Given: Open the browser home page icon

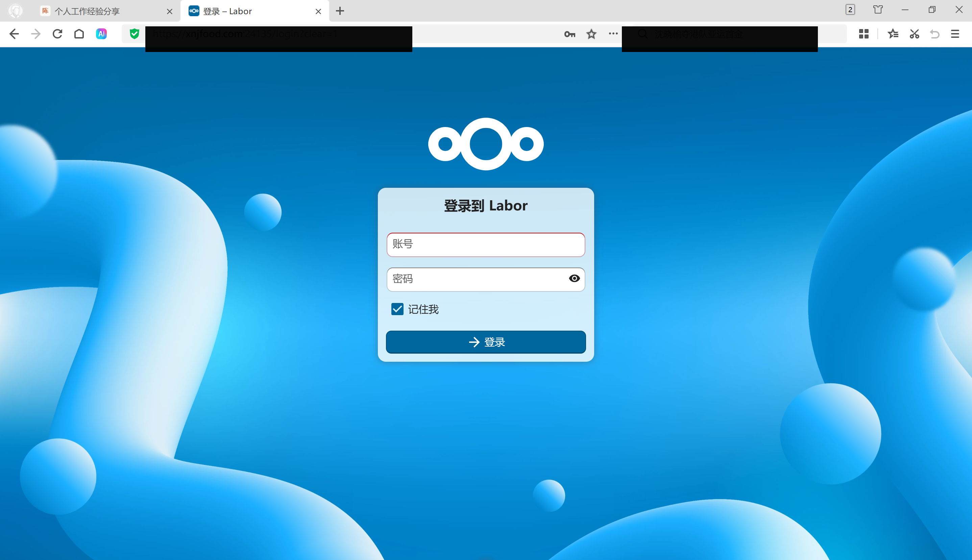Looking at the screenshot, I should [x=79, y=34].
